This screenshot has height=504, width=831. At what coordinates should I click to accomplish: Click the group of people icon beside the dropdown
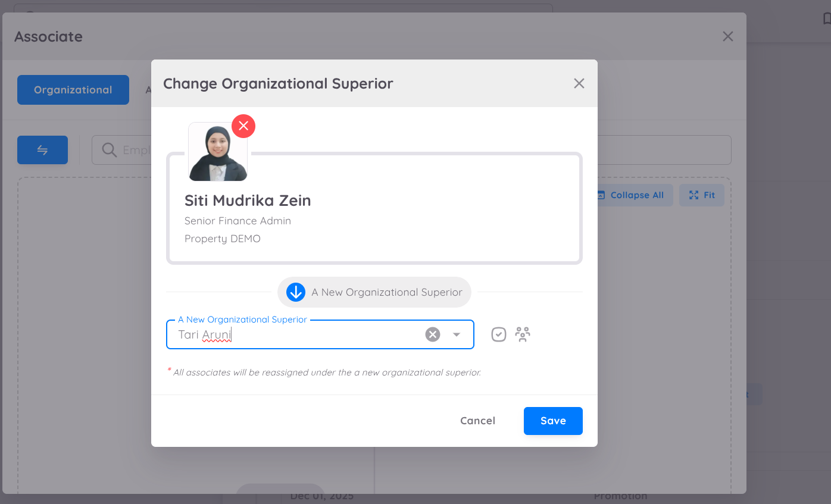pos(523,334)
